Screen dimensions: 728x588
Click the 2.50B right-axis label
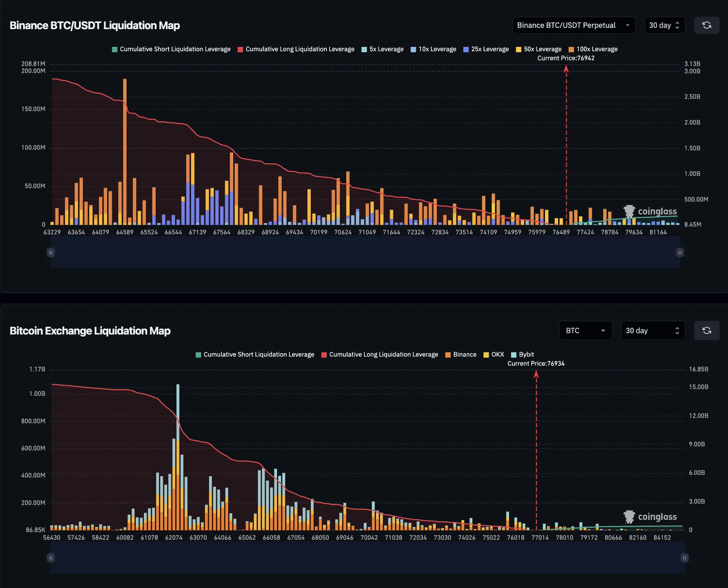click(692, 97)
